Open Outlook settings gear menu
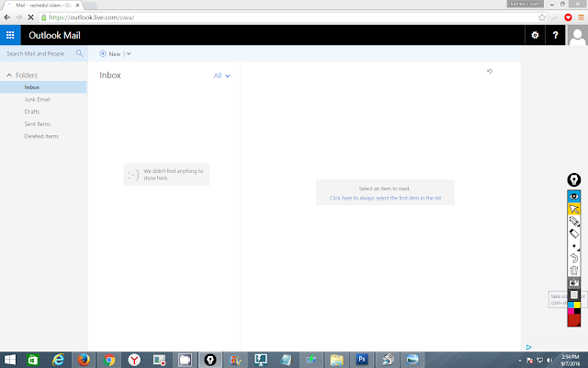 535,35
